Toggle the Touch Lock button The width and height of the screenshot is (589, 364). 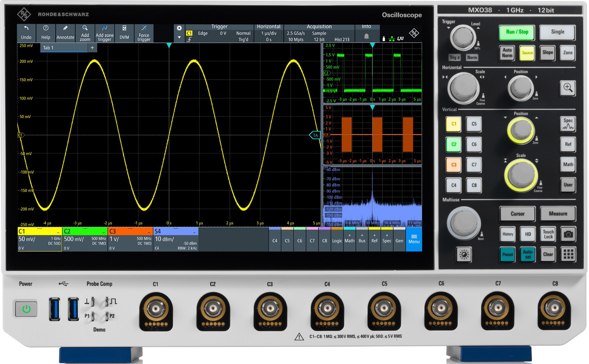pyautogui.click(x=548, y=234)
